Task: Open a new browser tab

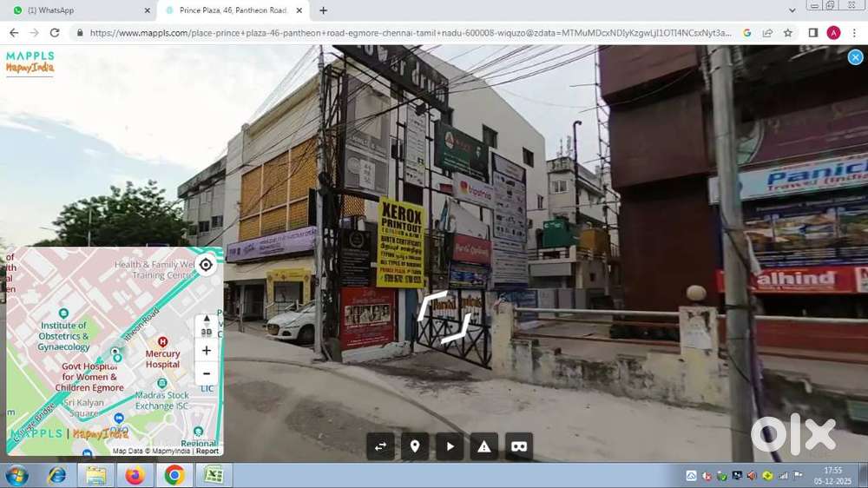Action: coord(323,10)
